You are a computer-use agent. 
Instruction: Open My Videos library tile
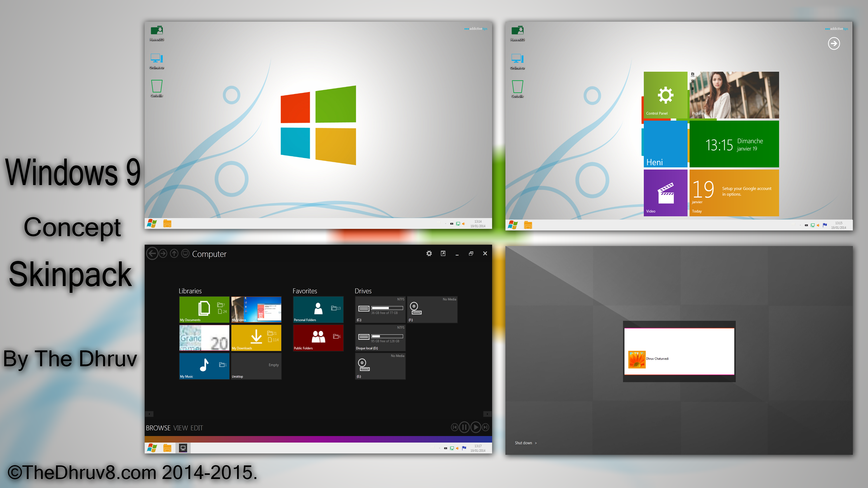point(256,310)
